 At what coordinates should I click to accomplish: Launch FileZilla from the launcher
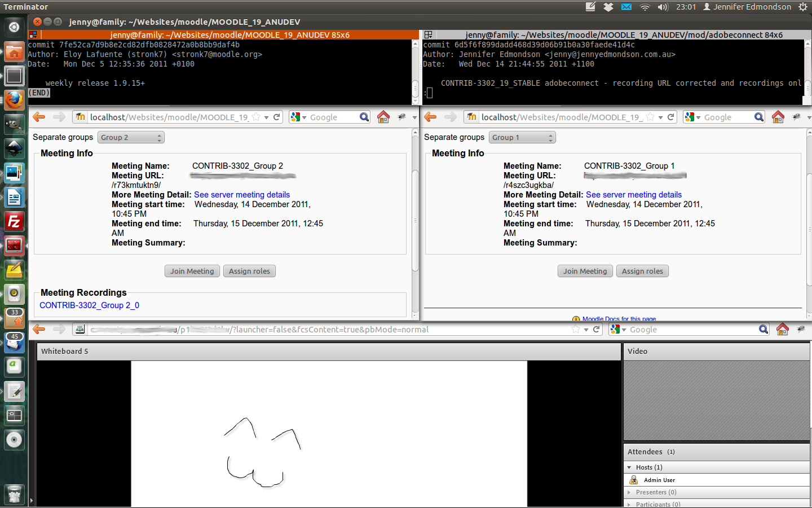coord(14,221)
